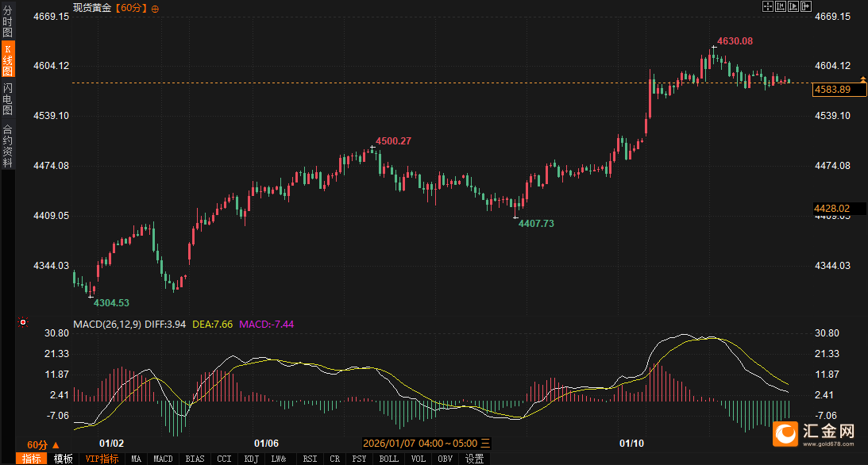Click the orange circle icon next to 【60分】
The image size is (868, 465).
[155, 8]
